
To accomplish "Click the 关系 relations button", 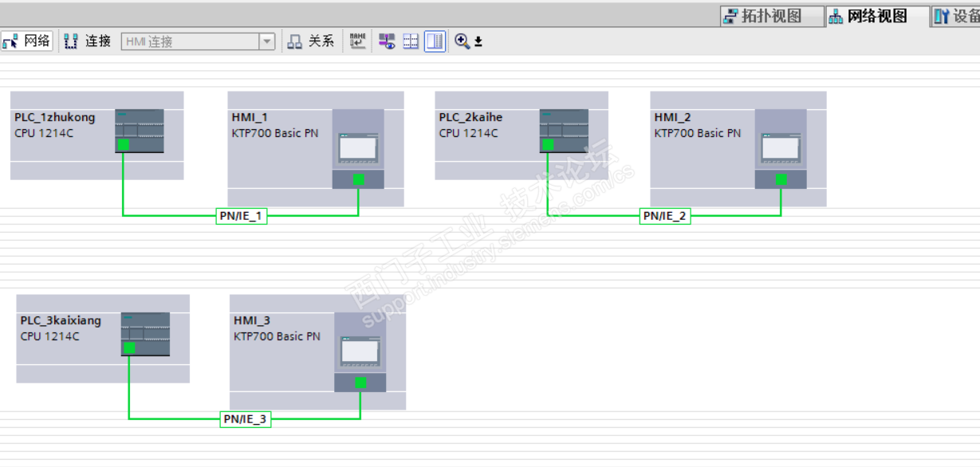I will [x=311, y=41].
